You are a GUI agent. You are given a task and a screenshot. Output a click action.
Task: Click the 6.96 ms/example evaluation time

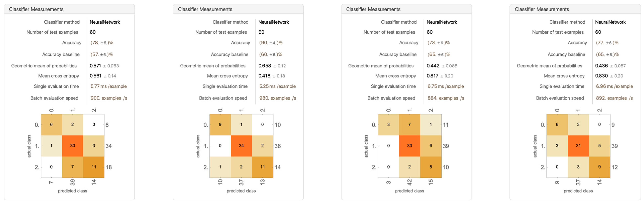614,86
